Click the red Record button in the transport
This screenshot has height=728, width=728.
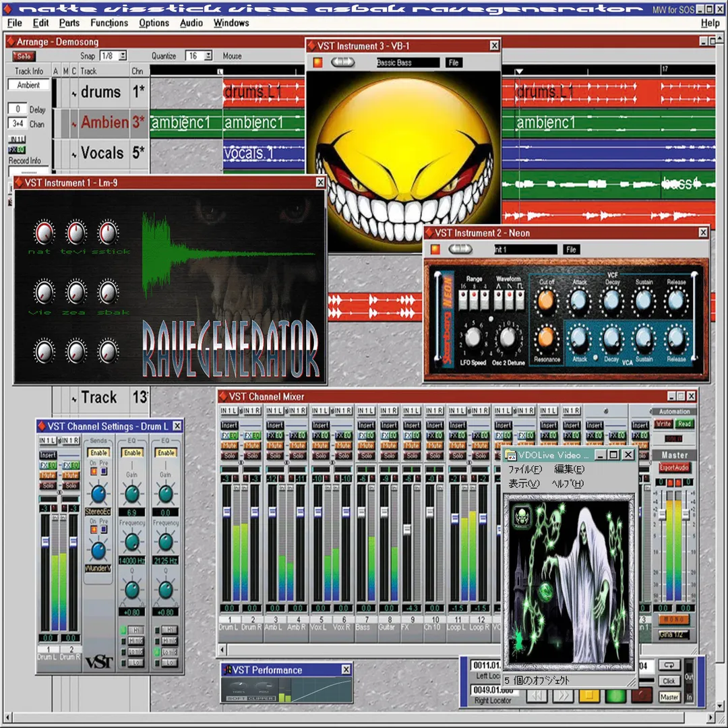click(x=642, y=696)
